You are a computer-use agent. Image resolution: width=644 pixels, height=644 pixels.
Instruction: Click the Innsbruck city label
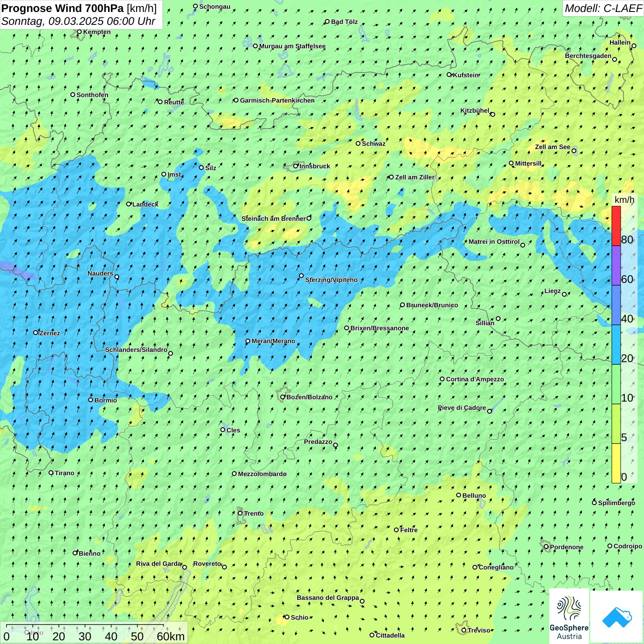[315, 166]
